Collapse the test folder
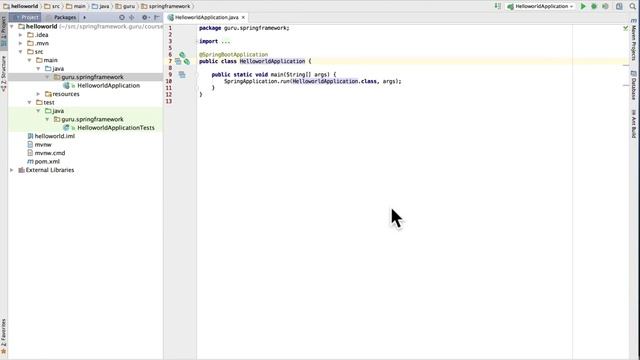Screen dimensions: 640x360 (x=29, y=102)
